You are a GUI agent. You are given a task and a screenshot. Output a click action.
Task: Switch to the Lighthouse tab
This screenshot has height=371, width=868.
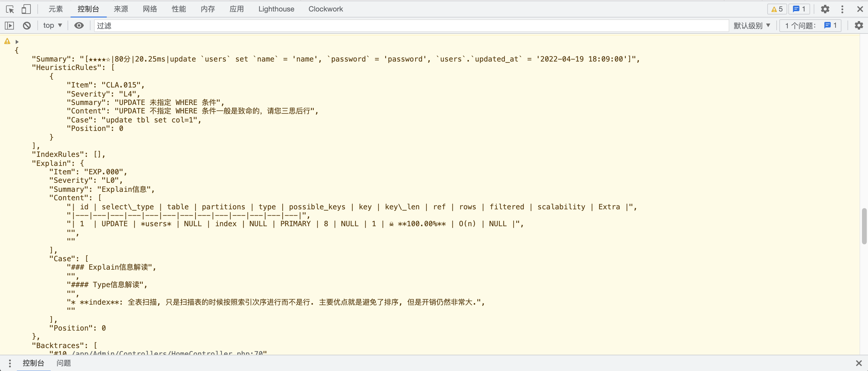(x=276, y=9)
